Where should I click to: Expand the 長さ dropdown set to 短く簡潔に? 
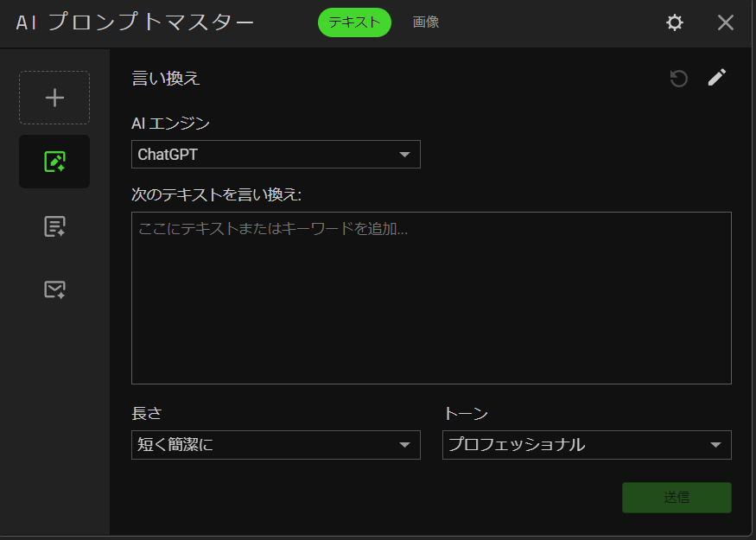pyautogui.click(x=276, y=445)
